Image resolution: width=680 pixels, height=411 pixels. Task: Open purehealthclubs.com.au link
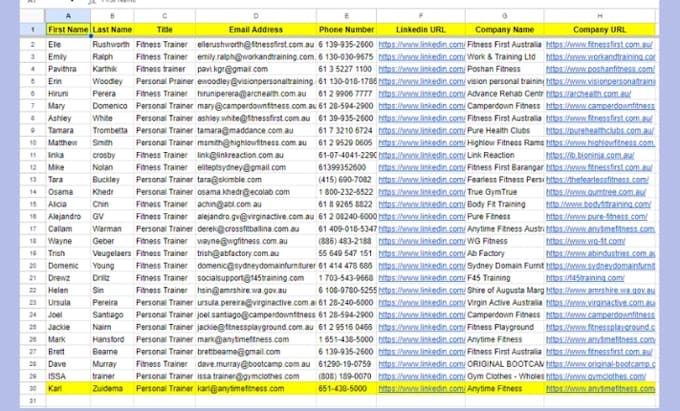[x=600, y=130]
